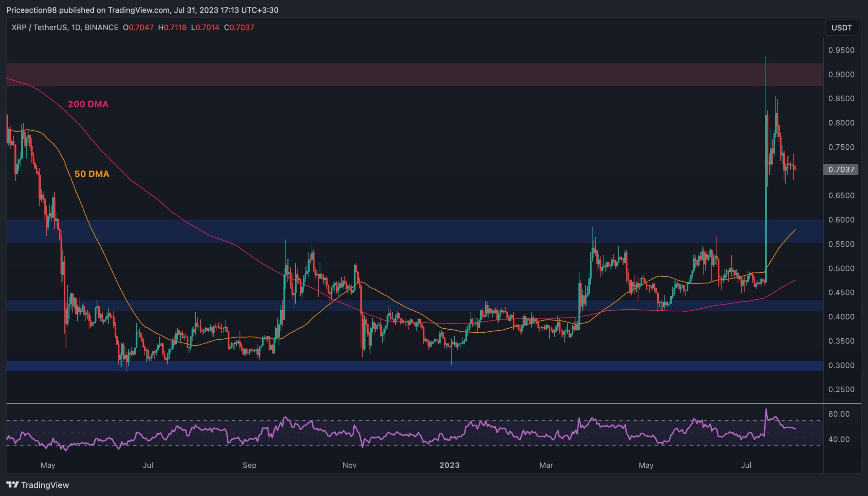The height and width of the screenshot is (496, 868).
Task: Click the 0.3500 price axis label
Action: click(842, 341)
